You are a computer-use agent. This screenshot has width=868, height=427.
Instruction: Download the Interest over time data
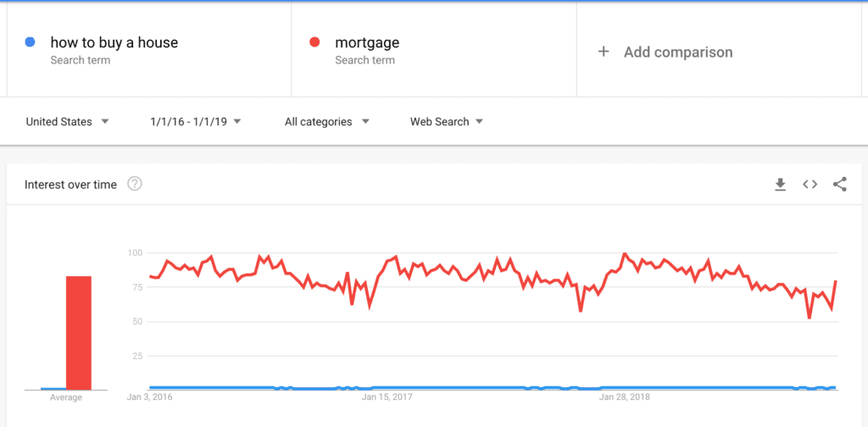click(x=780, y=185)
